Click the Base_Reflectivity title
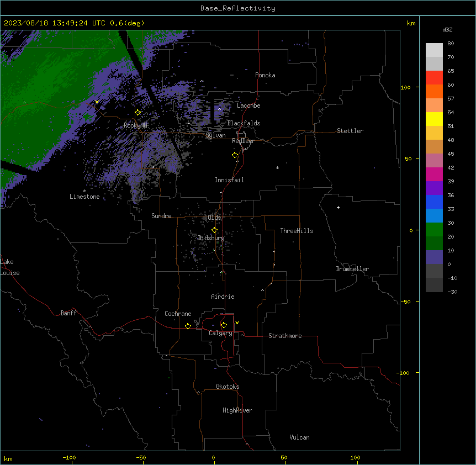The width and height of the screenshot is (476, 465). click(x=238, y=8)
